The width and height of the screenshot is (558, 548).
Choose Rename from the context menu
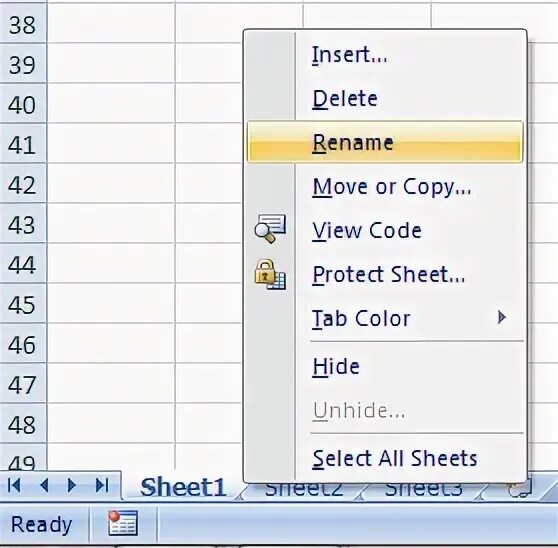385,142
